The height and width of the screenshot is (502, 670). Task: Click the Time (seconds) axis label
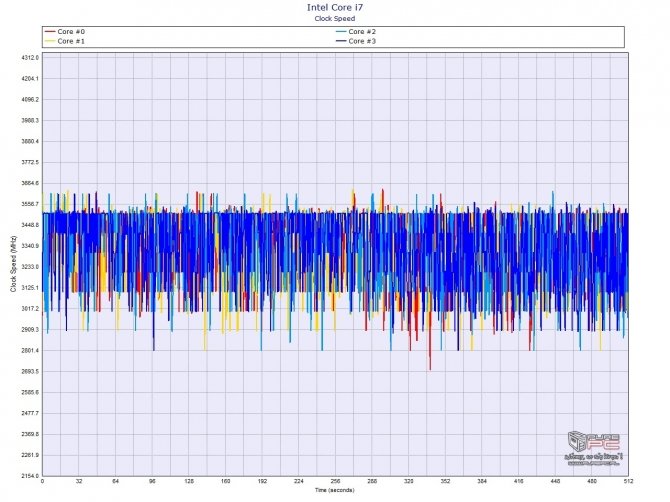click(335, 490)
